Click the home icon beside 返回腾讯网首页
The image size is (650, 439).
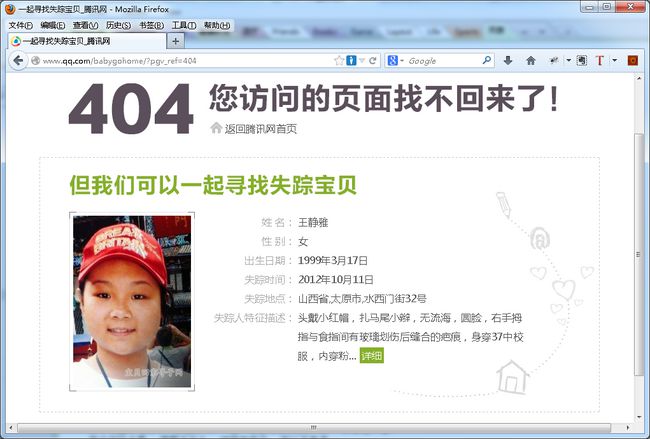(216, 128)
